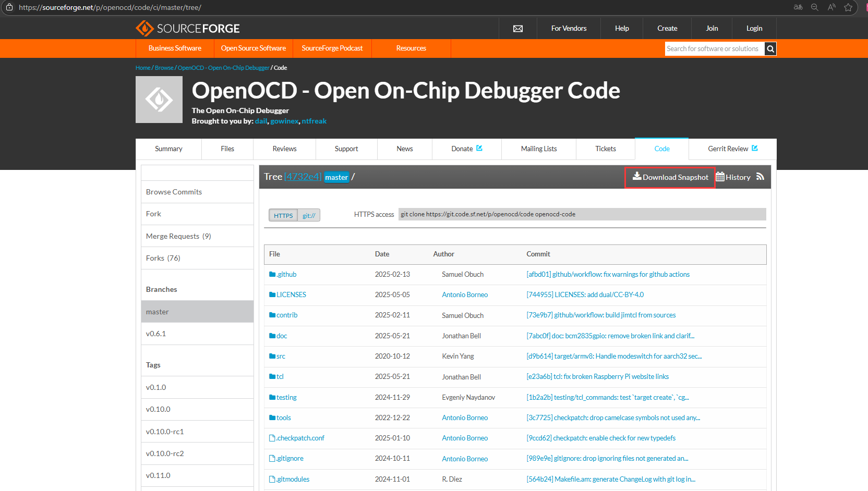Click the Gerrit Review external link icon

click(x=755, y=148)
